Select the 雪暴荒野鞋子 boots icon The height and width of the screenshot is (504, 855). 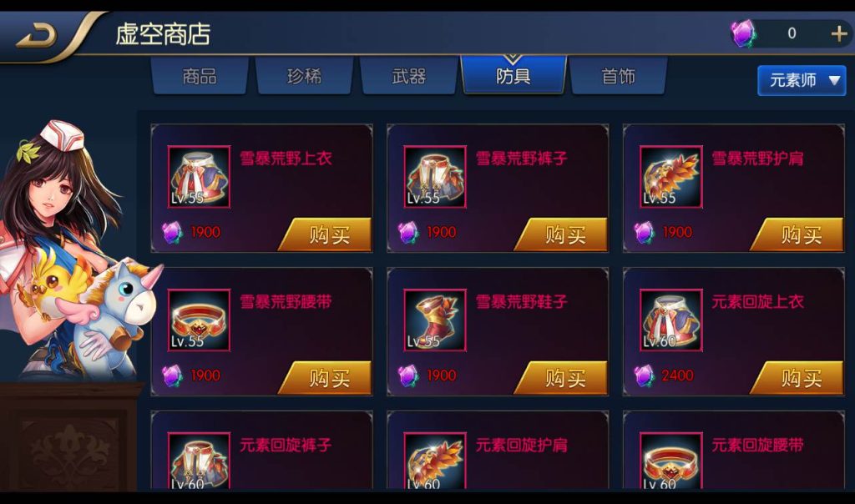pyautogui.click(x=435, y=320)
